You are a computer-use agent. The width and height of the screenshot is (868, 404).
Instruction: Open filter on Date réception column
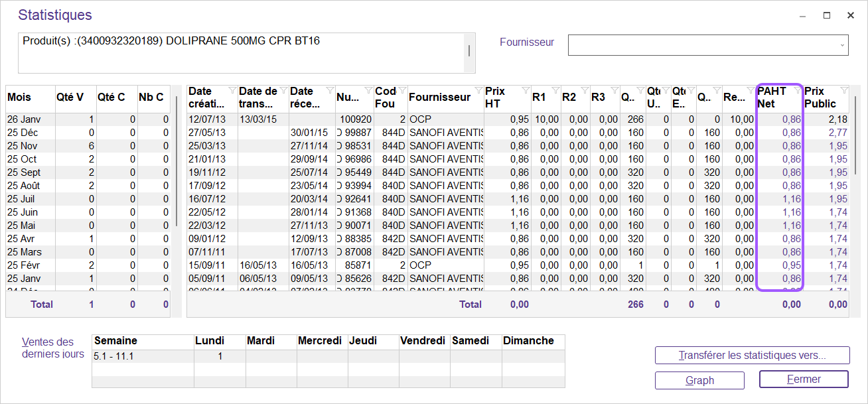coord(330,90)
